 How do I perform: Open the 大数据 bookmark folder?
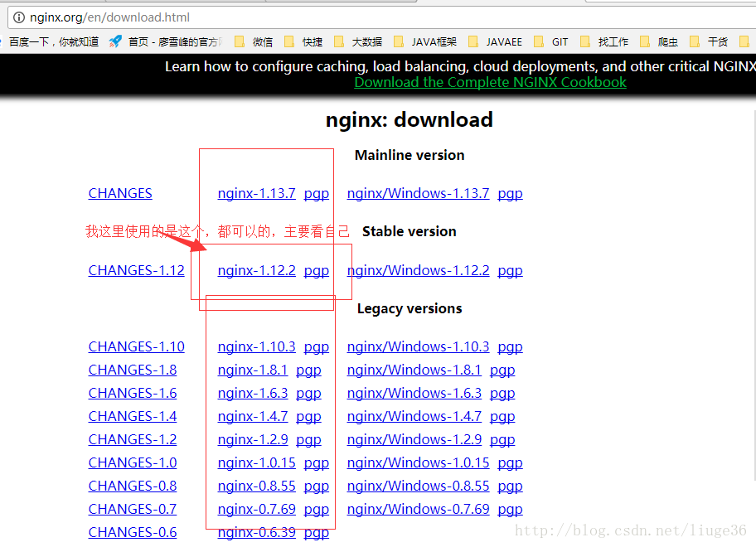point(358,42)
